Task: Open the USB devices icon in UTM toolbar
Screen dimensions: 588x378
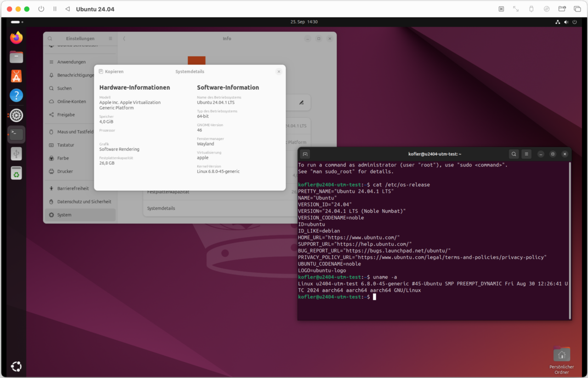Action: tap(531, 8)
